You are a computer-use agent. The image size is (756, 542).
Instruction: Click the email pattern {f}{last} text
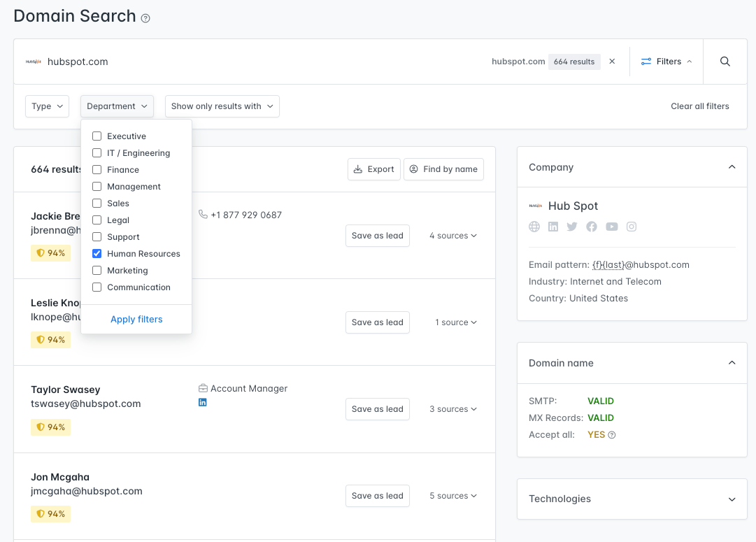[x=608, y=265]
